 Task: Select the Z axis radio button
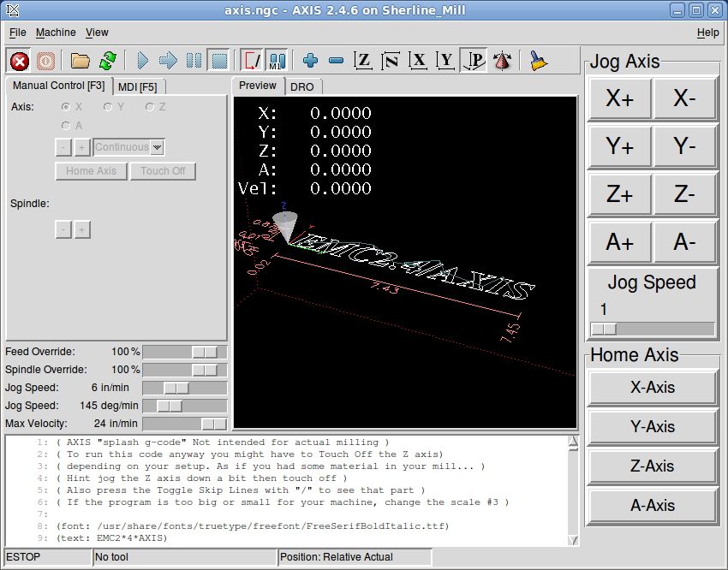pos(150,107)
